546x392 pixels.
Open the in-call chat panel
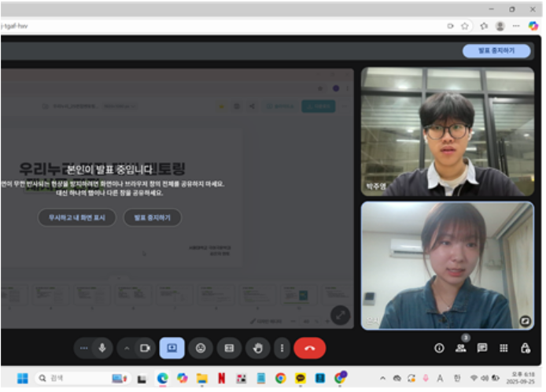point(482,348)
